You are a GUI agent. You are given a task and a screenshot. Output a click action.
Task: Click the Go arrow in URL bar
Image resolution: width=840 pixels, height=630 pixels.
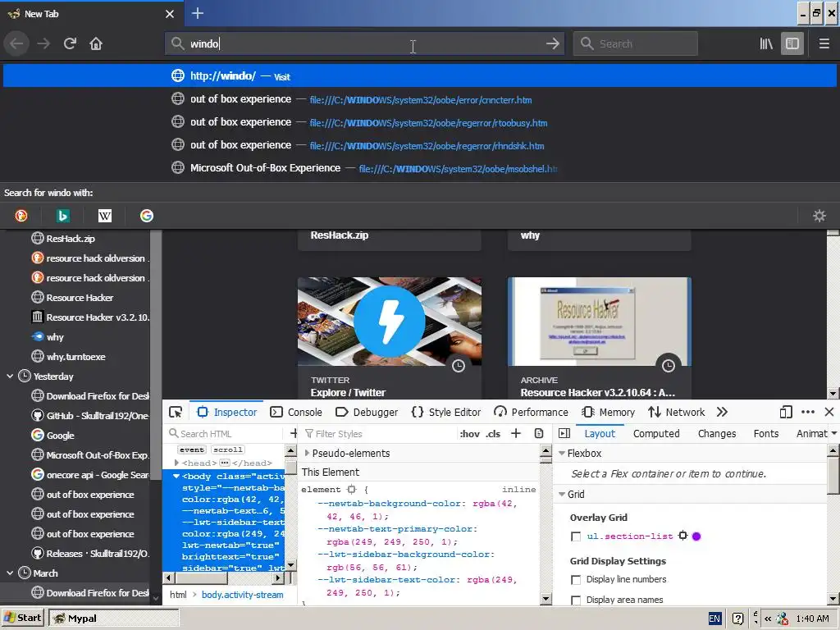pos(552,43)
